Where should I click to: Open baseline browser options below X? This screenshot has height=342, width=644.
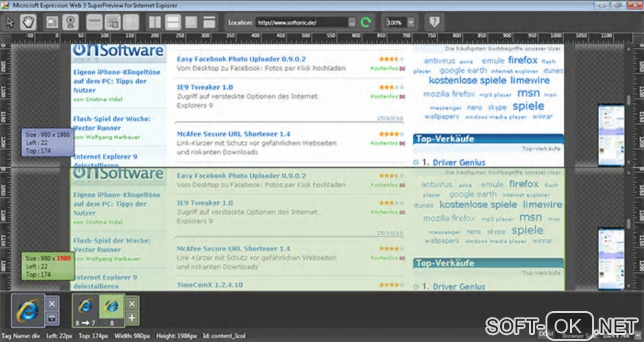pos(52,318)
